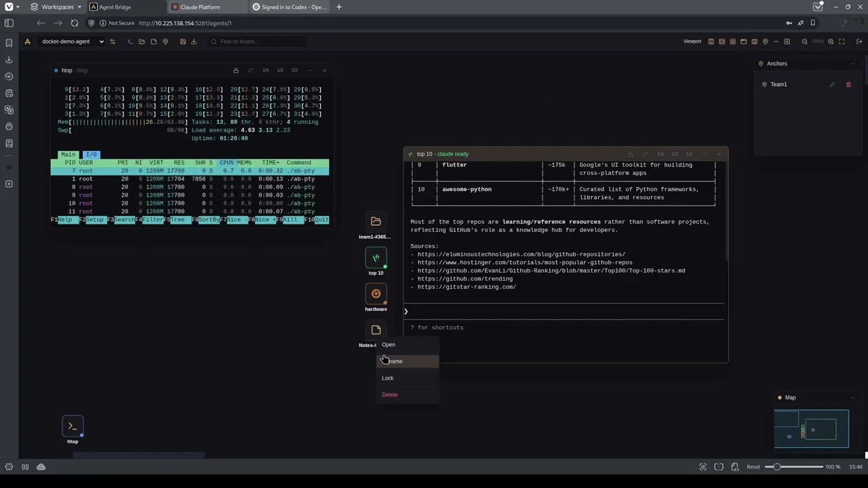Click the Find on board search field
The width and height of the screenshot is (868, 488).
257,41
